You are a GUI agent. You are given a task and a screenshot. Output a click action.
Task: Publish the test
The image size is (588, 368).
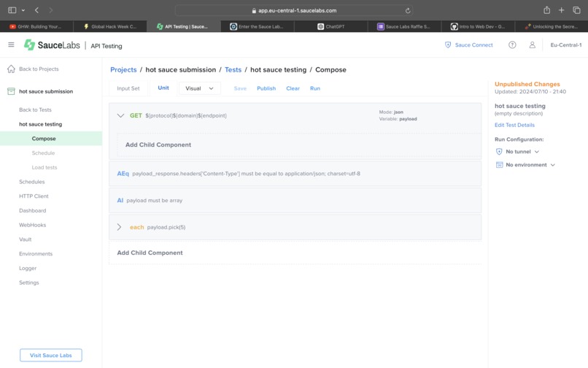click(x=266, y=88)
